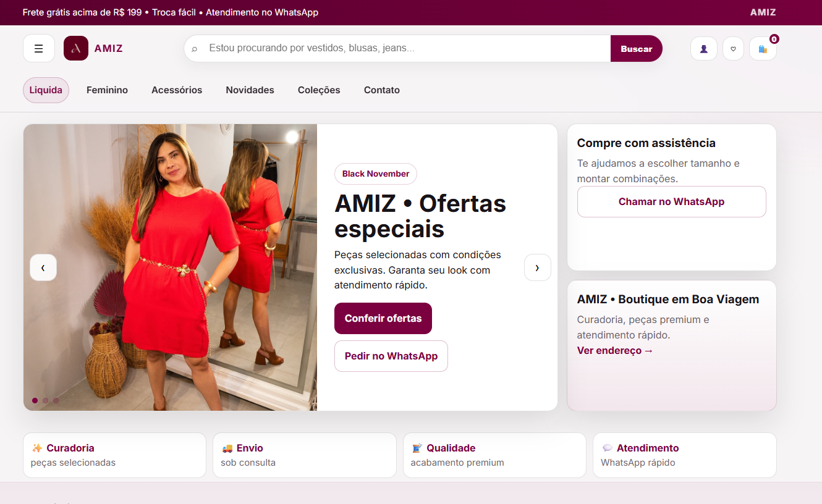The height and width of the screenshot is (504, 822).
Task: Switch to the Acessórios section
Action: (177, 90)
